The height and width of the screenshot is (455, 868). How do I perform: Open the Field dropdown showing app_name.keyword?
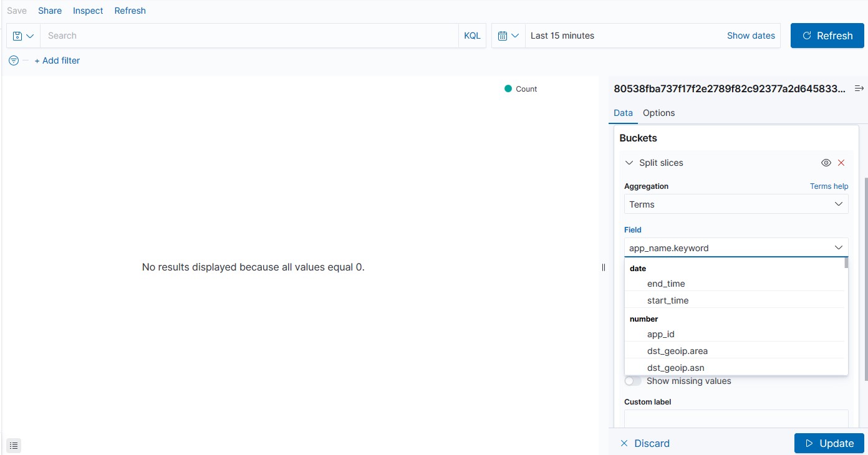point(736,247)
